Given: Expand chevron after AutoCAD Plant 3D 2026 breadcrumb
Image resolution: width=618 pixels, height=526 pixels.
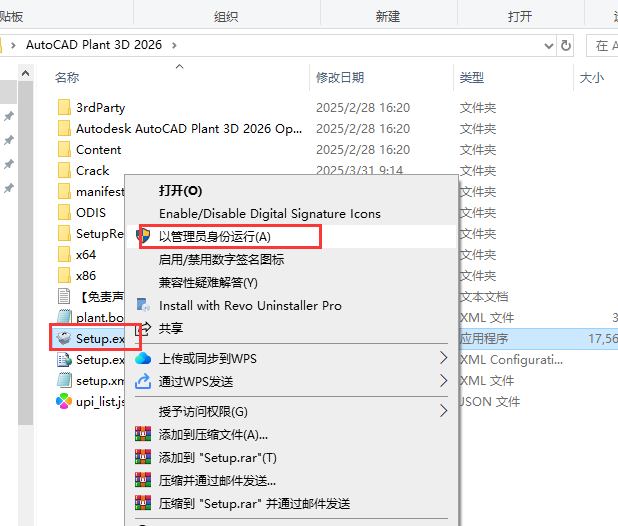Looking at the screenshot, I should [x=174, y=45].
